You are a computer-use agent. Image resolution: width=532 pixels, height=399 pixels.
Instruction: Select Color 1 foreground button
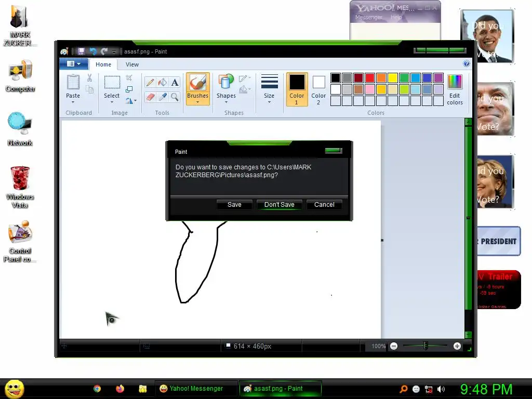[297, 89]
